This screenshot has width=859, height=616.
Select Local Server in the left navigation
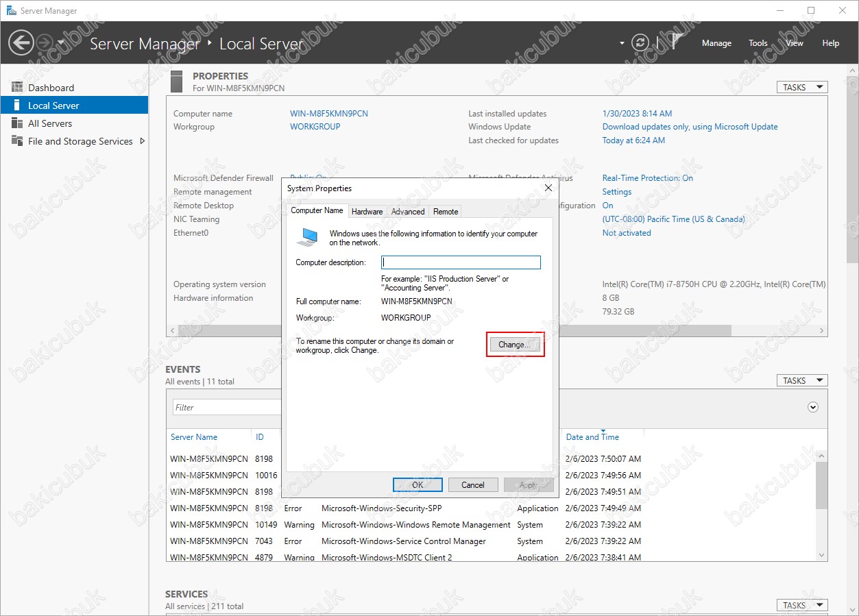click(74, 106)
